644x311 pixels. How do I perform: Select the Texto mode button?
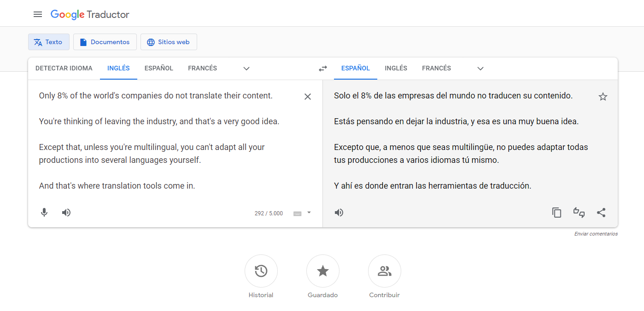[48, 42]
